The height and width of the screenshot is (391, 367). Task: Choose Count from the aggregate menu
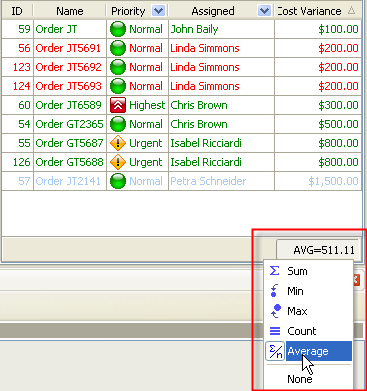309,331
